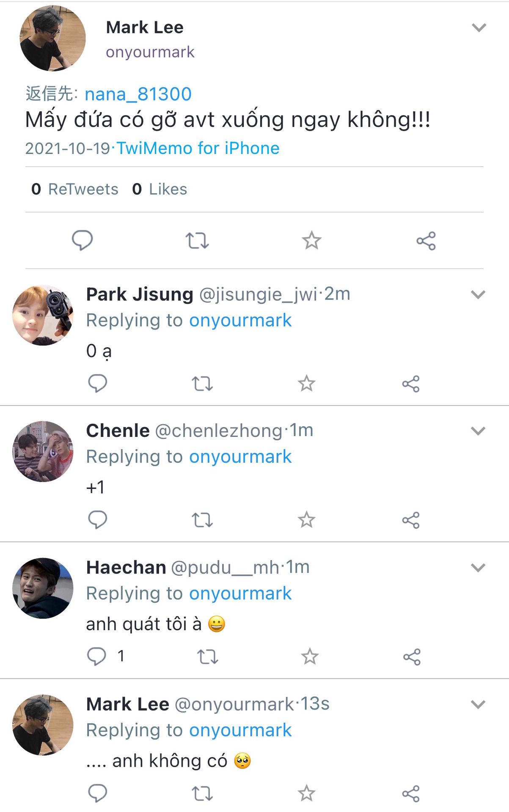The width and height of the screenshot is (509, 812).
Task: Tap the TwiMemo for iPhone source link
Action: tap(198, 148)
